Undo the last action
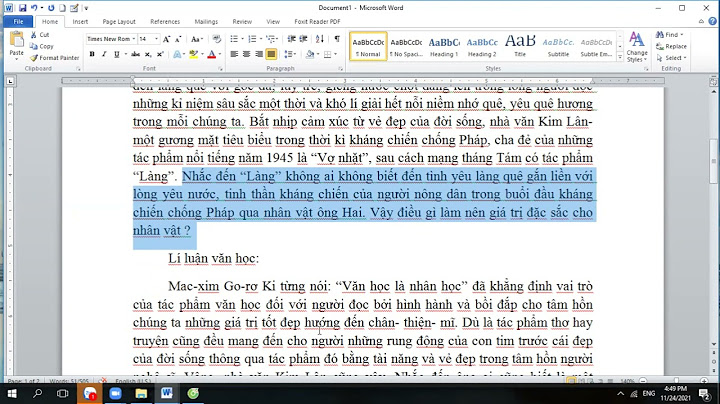The image size is (720, 404). (34, 8)
